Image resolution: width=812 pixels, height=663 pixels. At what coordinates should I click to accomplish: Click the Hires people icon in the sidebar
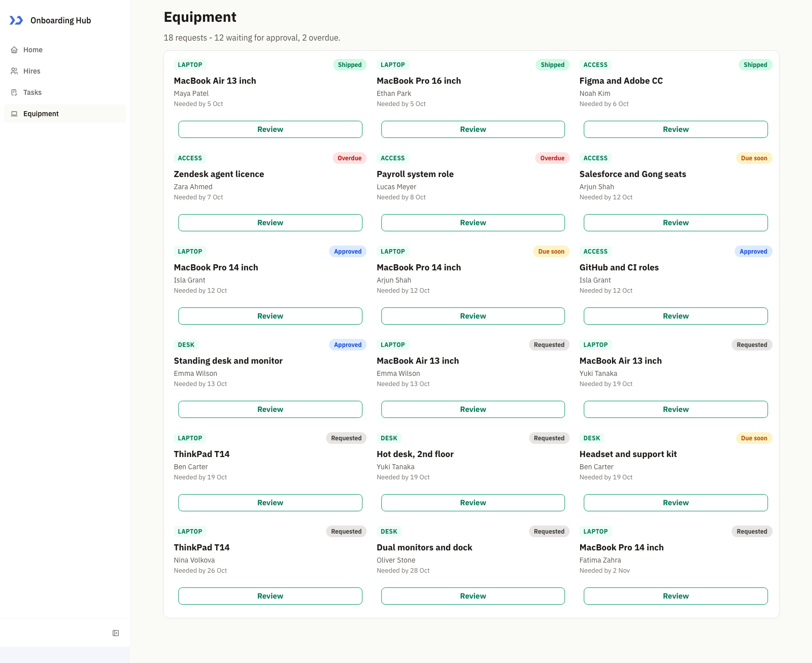tap(14, 71)
